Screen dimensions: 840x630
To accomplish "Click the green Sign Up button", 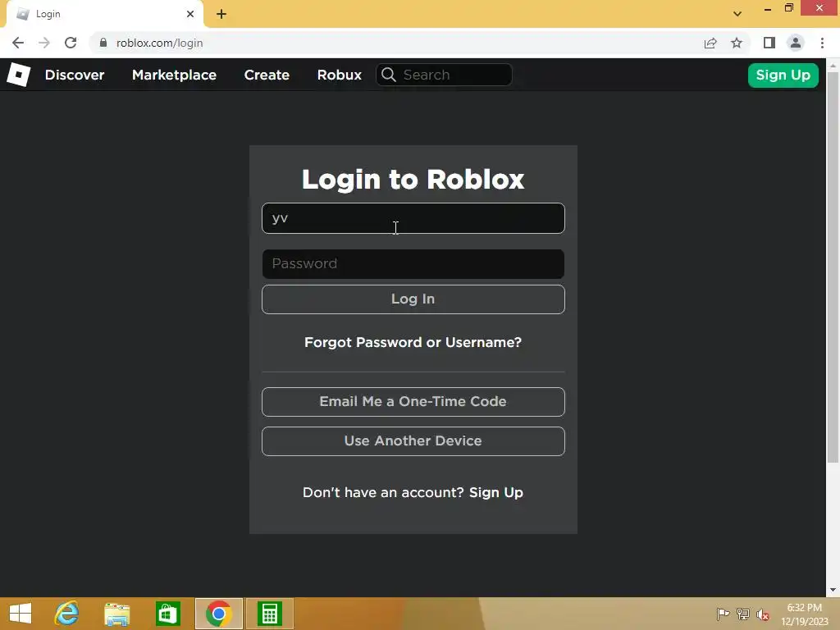I will 783,75.
